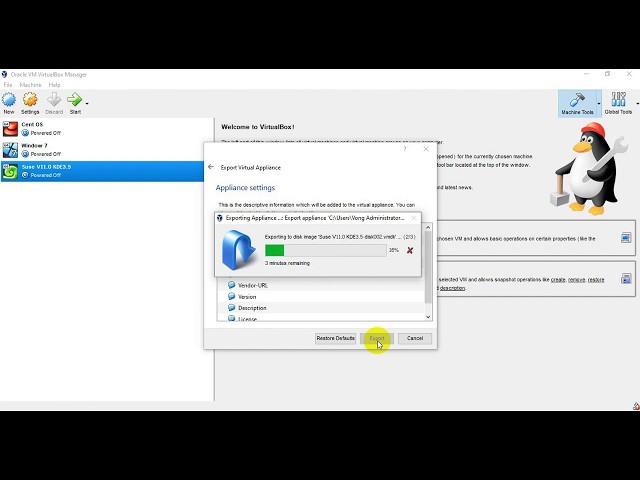Close the Exporting Appliance progress dialog
Image resolution: width=640 pixels, height=480 pixels.
[x=414, y=218]
